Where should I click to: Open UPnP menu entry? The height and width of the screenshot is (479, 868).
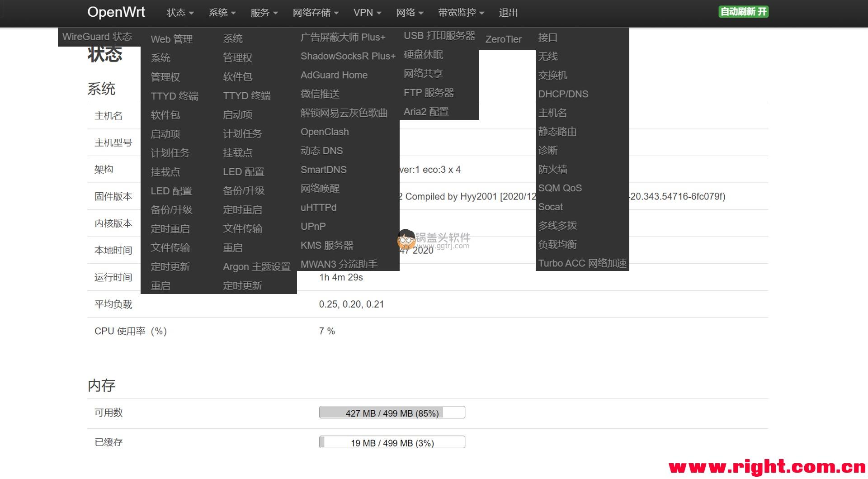[313, 226]
